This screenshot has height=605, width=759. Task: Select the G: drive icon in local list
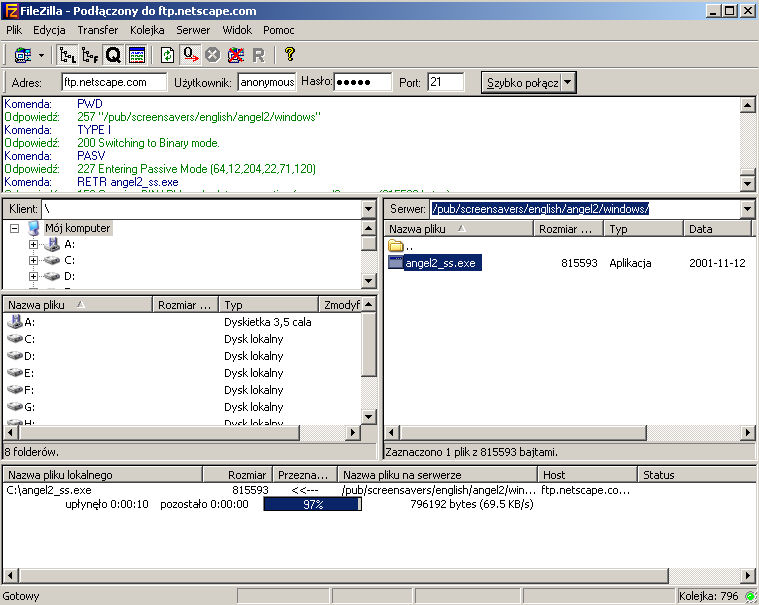(x=15, y=407)
